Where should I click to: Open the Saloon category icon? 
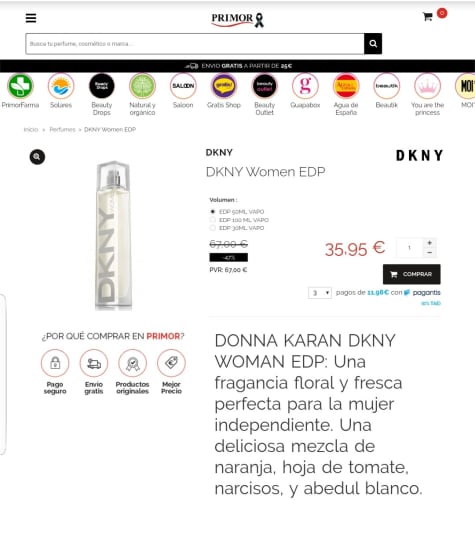pyautogui.click(x=183, y=86)
